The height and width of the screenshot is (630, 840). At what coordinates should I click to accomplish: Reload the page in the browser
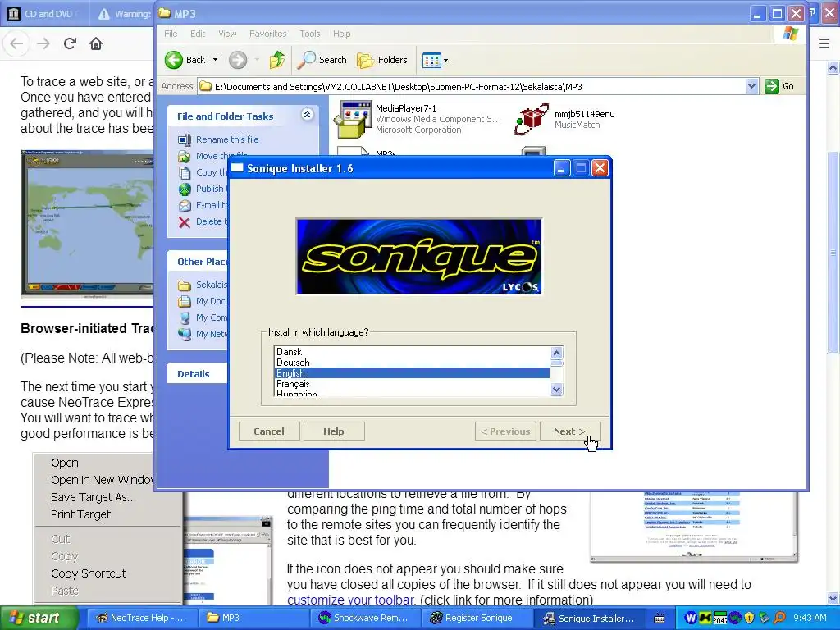click(x=71, y=44)
